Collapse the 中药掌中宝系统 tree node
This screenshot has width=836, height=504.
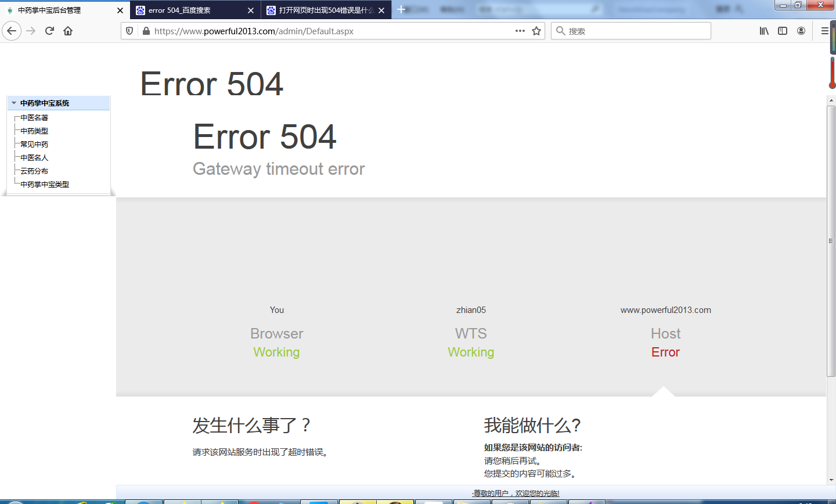[x=14, y=103]
